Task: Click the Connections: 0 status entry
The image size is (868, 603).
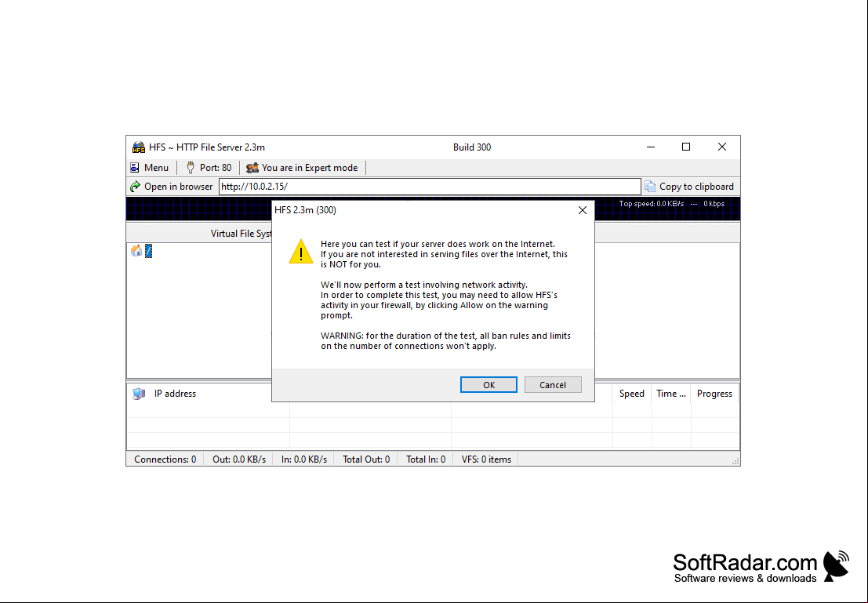Action: (x=165, y=460)
